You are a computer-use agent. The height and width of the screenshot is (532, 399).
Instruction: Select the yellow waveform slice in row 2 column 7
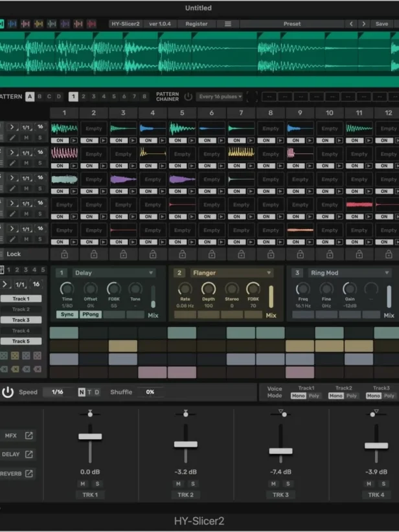[x=241, y=153]
